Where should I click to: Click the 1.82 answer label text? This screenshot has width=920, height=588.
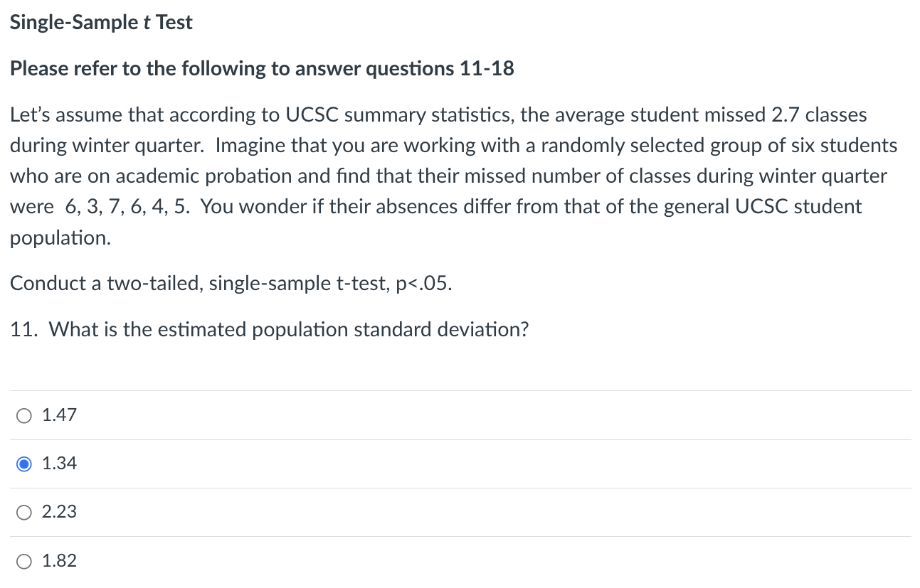click(59, 561)
